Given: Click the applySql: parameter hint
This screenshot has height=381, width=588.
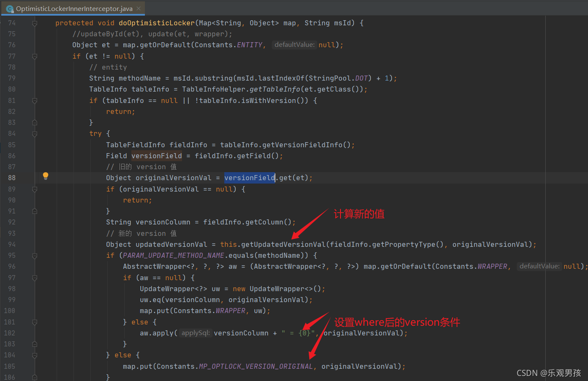Looking at the screenshot, I should [195, 333].
